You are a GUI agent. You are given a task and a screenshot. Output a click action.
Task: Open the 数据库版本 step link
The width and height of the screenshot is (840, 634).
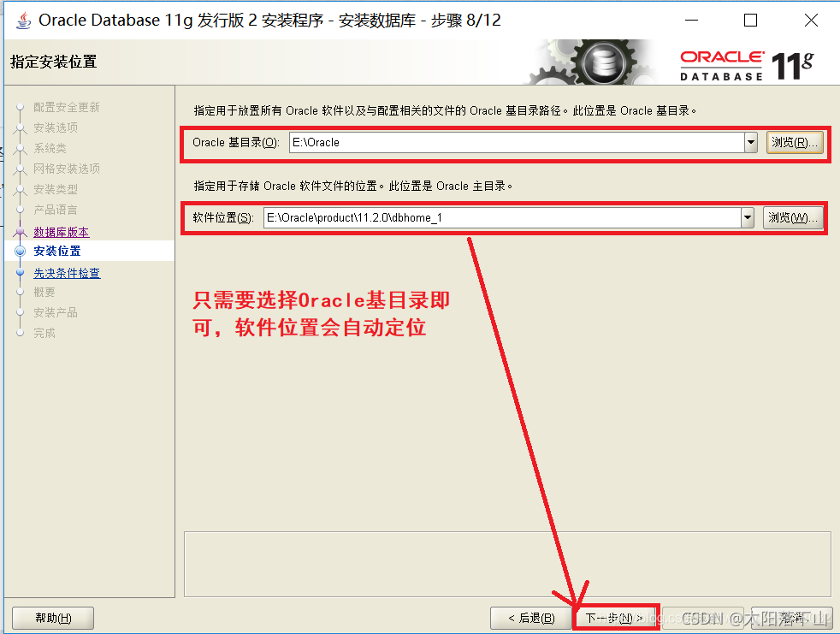(x=62, y=232)
